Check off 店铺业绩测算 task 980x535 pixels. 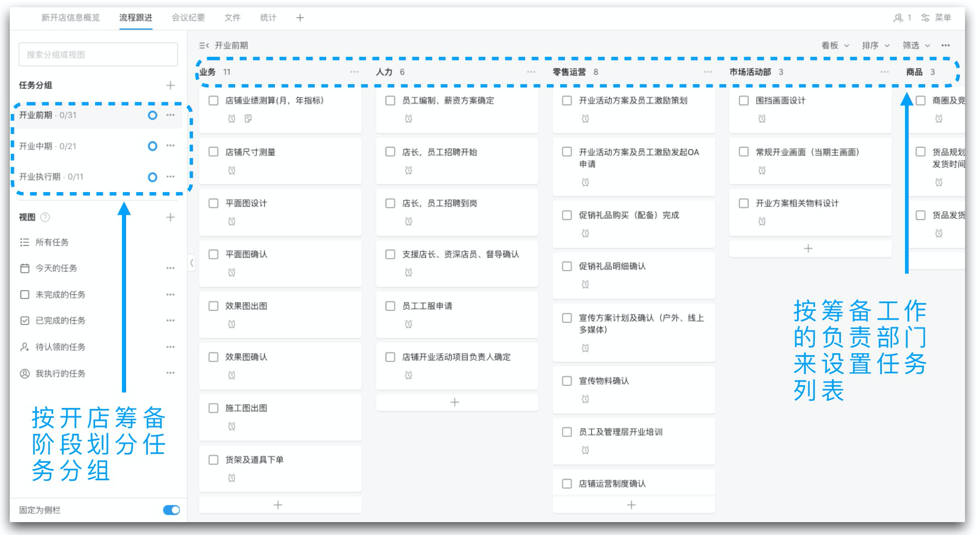click(213, 101)
